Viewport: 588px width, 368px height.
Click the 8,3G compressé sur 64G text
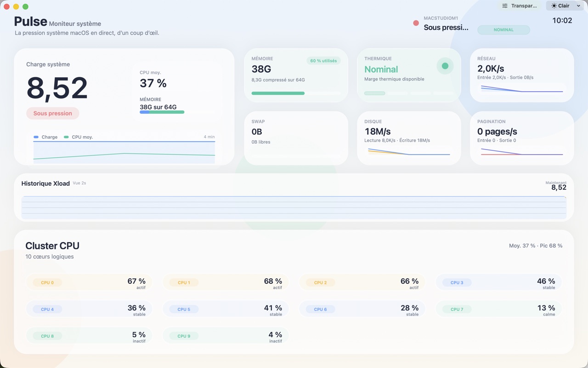[278, 80]
